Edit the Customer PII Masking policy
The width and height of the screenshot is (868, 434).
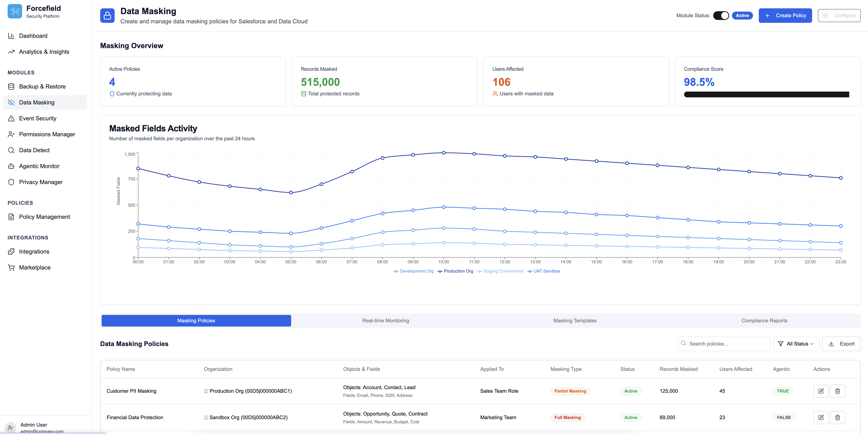point(821,391)
